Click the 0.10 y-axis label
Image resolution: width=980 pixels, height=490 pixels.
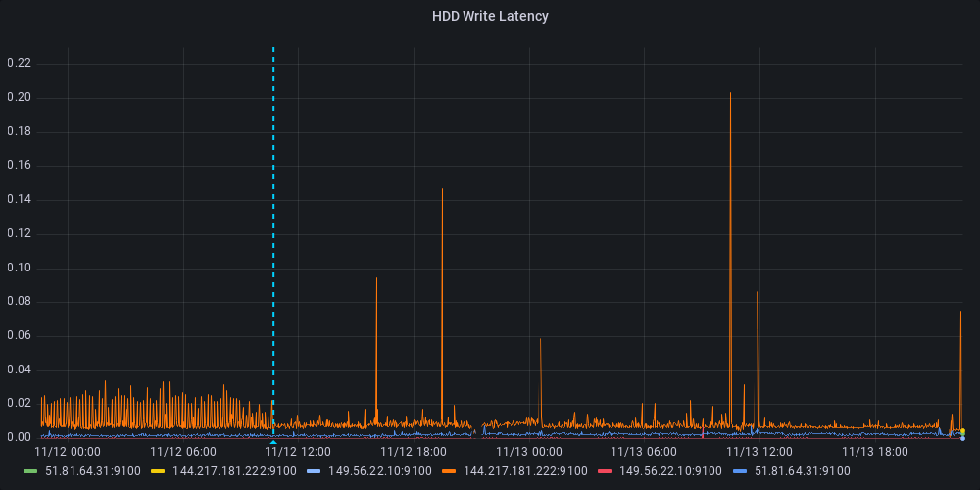point(20,269)
